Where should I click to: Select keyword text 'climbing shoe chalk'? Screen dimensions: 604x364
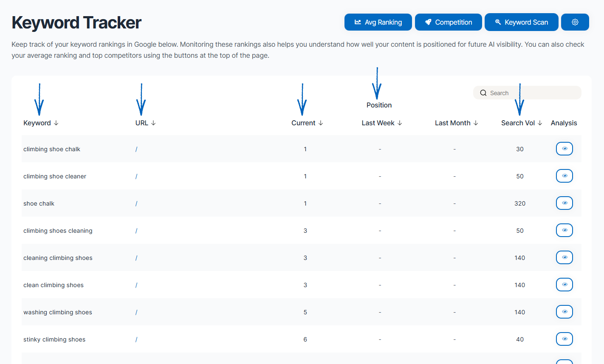[x=52, y=149]
